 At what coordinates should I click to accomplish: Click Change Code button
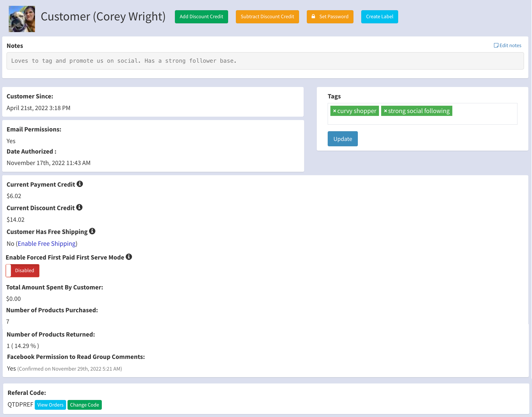[x=85, y=405]
